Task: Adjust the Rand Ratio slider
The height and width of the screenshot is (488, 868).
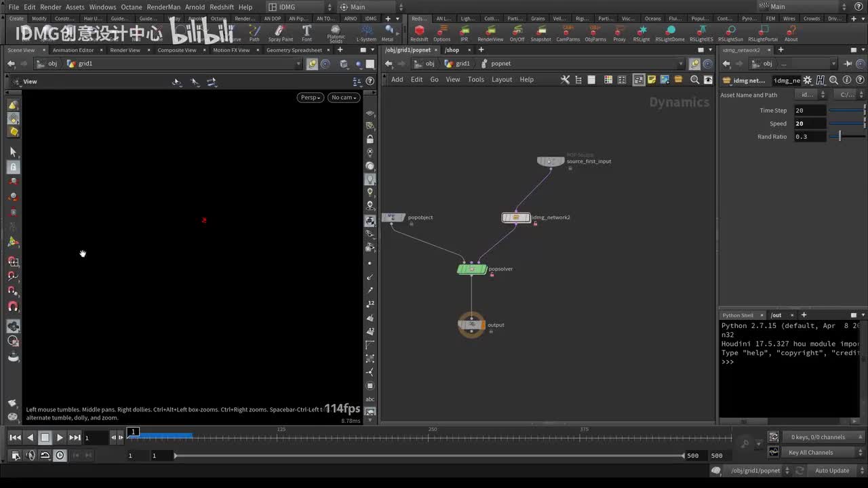Action: [840, 137]
